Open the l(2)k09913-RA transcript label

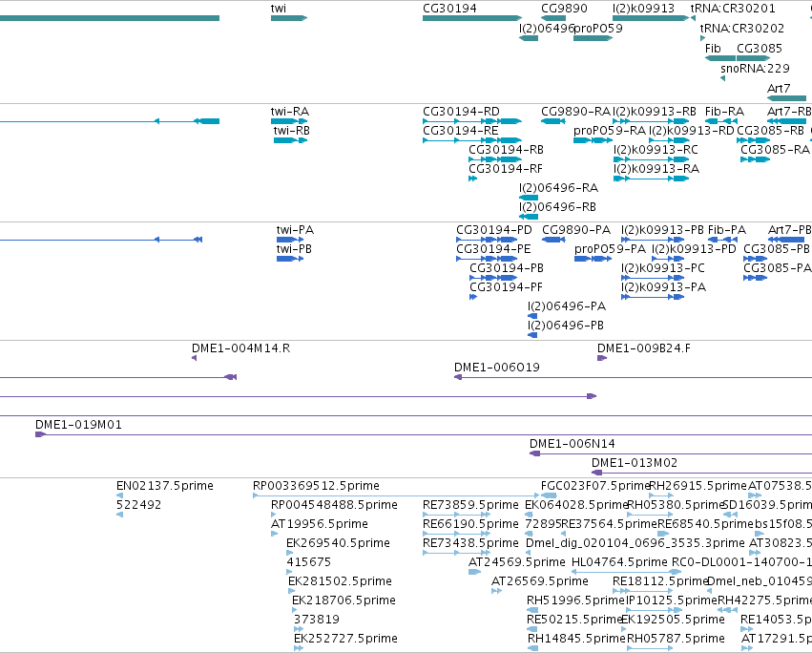point(656,169)
